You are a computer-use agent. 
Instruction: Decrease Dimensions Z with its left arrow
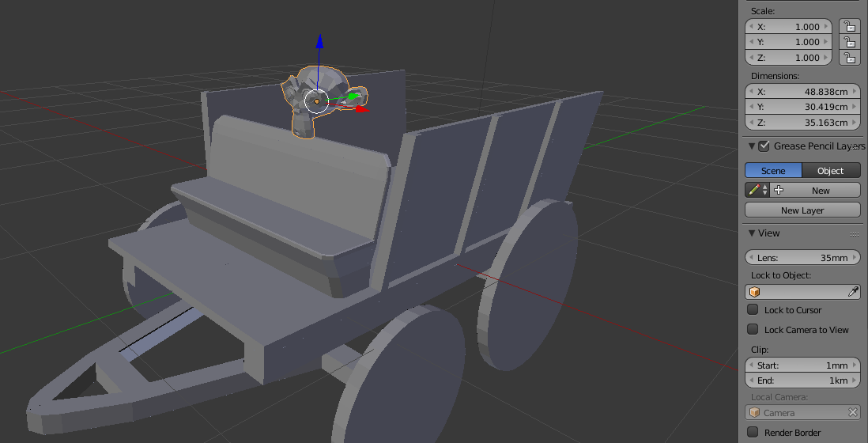click(x=751, y=123)
